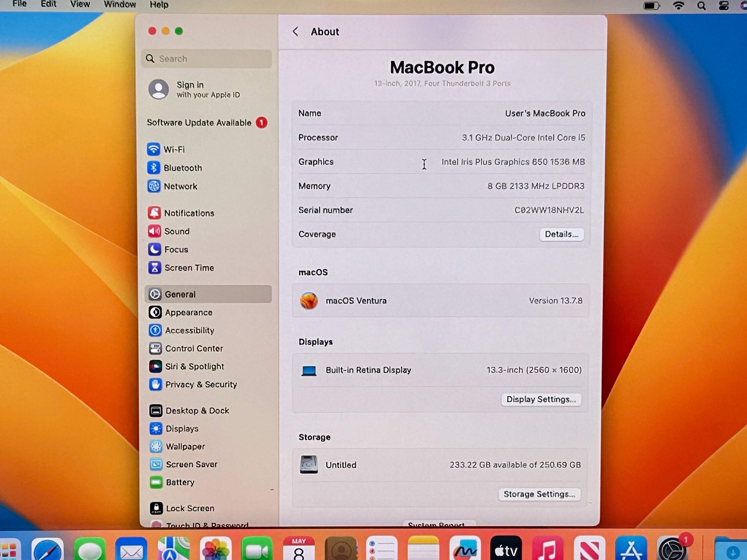
Task: Click the Untitled storage volume row
Action: tap(441, 465)
